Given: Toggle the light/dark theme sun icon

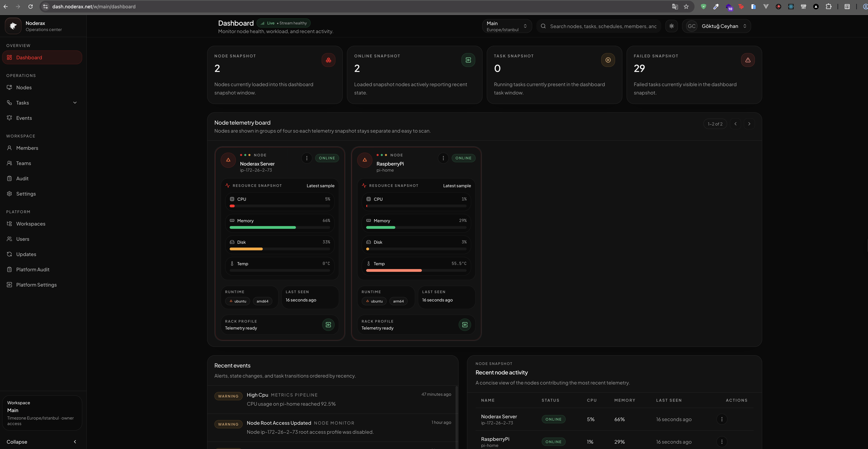Looking at the screenshot, I should tap(671, 26).
